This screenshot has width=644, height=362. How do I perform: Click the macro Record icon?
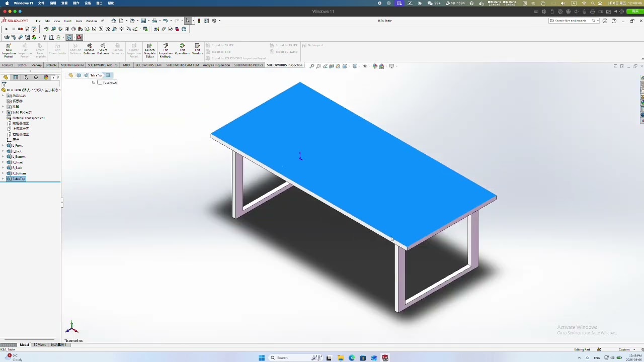pyautogui.click(x=20, y=29)
